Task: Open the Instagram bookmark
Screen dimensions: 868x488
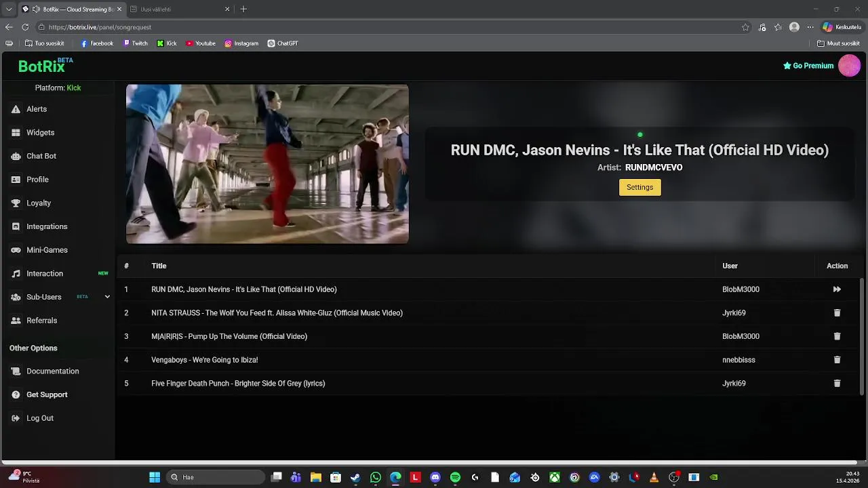Action: 241,43
